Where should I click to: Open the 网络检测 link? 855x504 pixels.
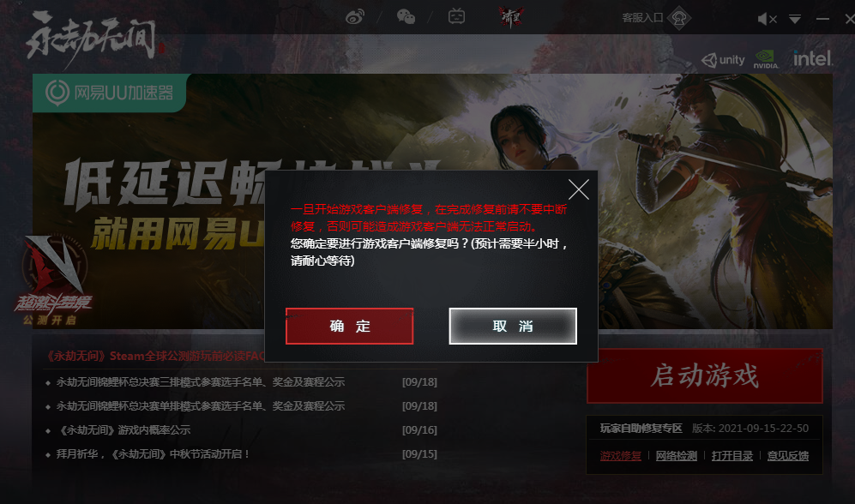[676, 455]
